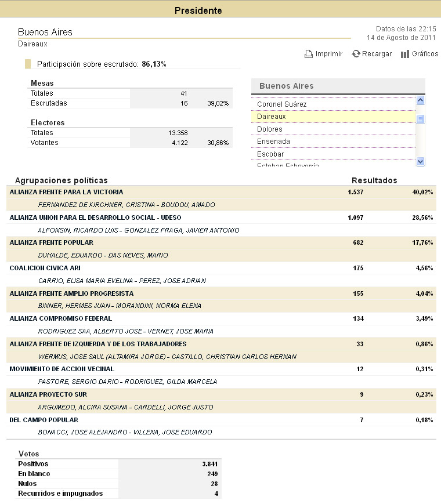Click Positivos votes value 3.841
Screen dimensions: 441x504
point(210,464)
